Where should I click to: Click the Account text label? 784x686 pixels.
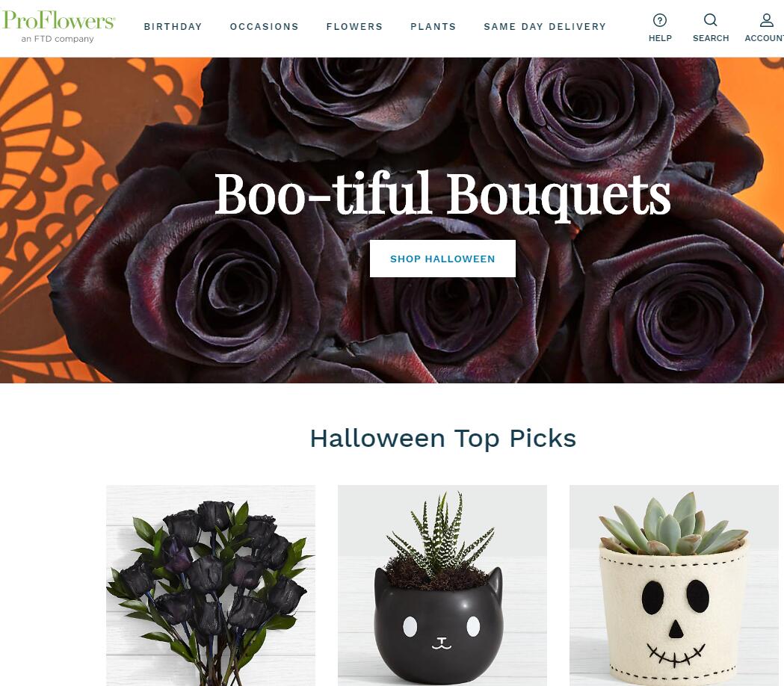[x=764, y=38]
